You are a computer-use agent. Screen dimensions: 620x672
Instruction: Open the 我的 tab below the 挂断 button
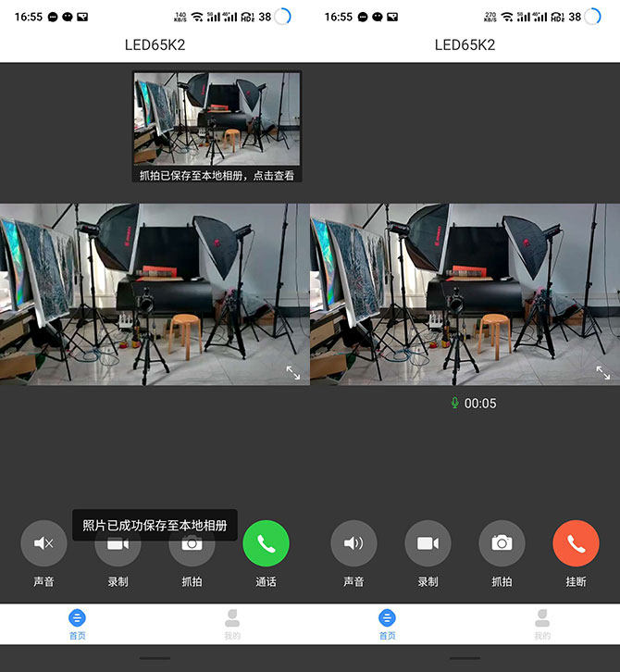click(x=542, y=624)
